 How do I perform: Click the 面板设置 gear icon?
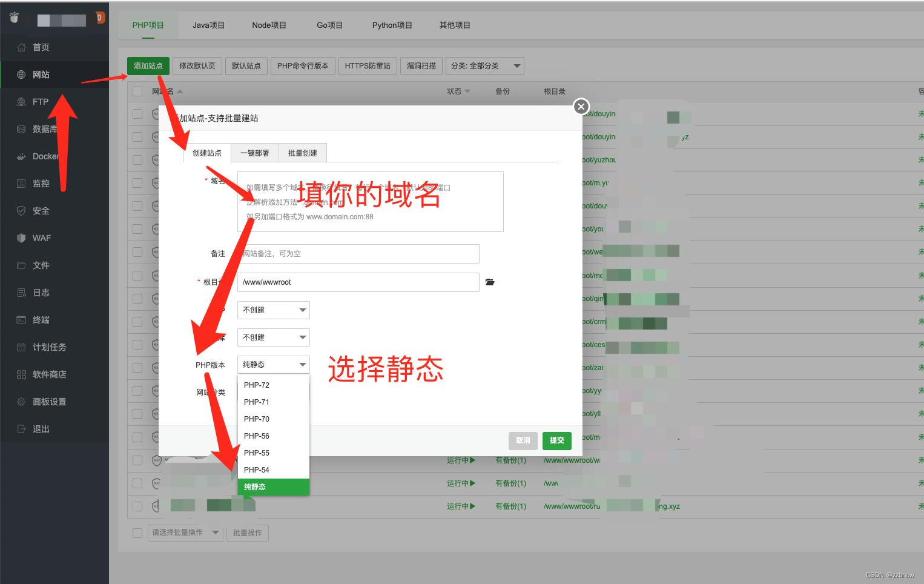click(21, 402)
